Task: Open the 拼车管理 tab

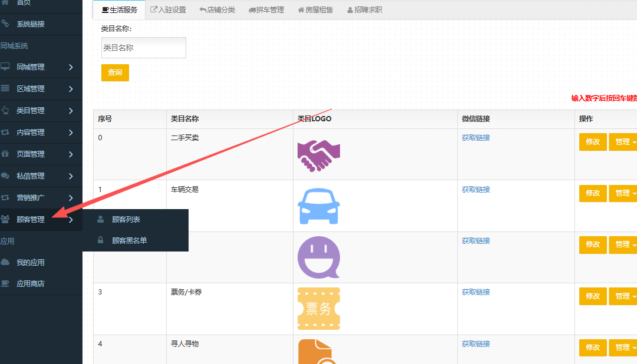Action: coord(266,10)
